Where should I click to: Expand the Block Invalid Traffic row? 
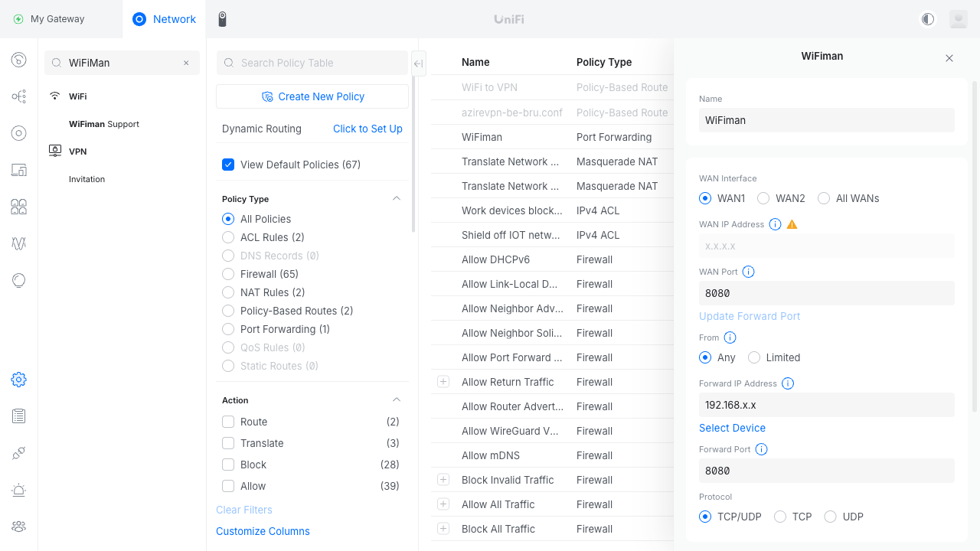point(443,480)
